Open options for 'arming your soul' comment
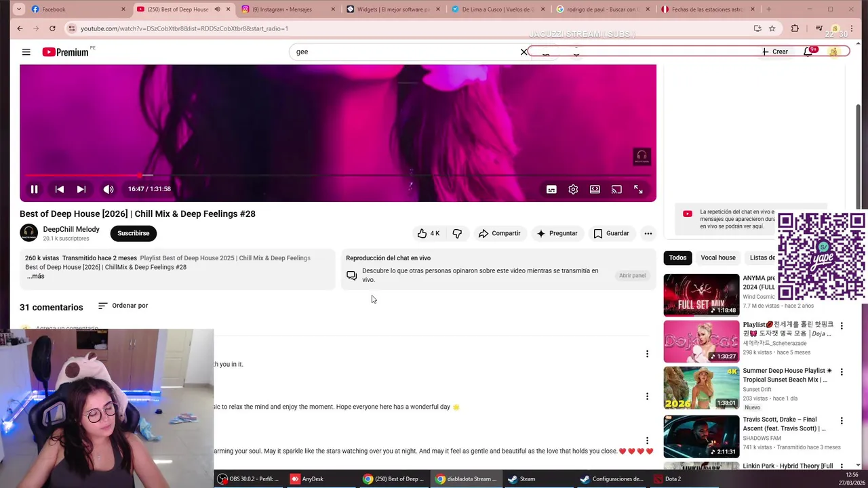Screen dimensions: 868x488 (x=647, y=441)
